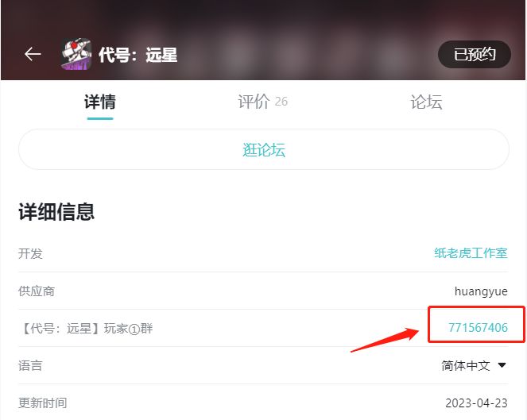Open the 代号:远星 game icon

pyautogui.click(x=76, y=54)
